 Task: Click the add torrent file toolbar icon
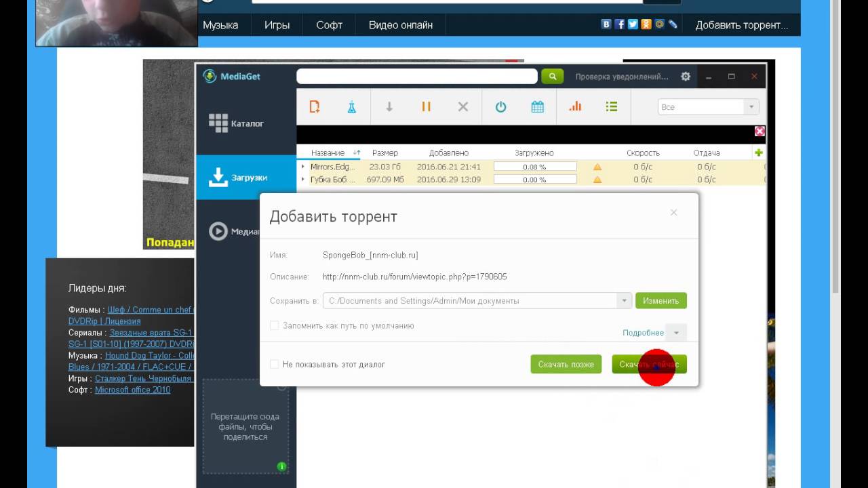click(315, 106)
